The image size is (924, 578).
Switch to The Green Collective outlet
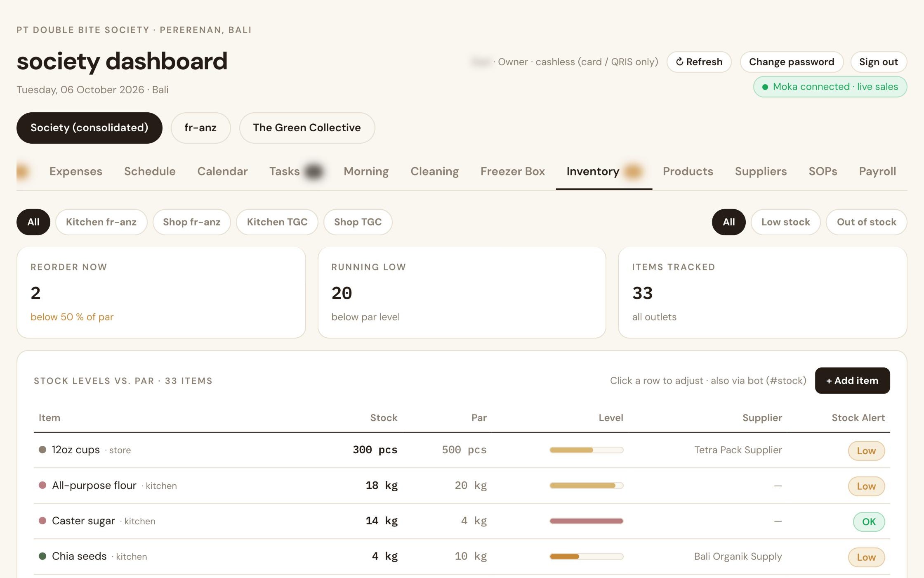click(x=307, y=128)
